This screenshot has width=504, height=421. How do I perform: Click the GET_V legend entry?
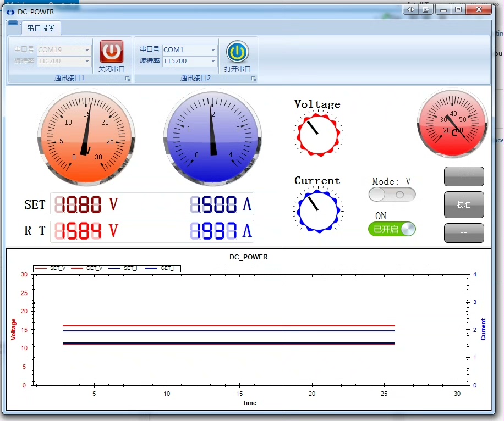(87, 268)
